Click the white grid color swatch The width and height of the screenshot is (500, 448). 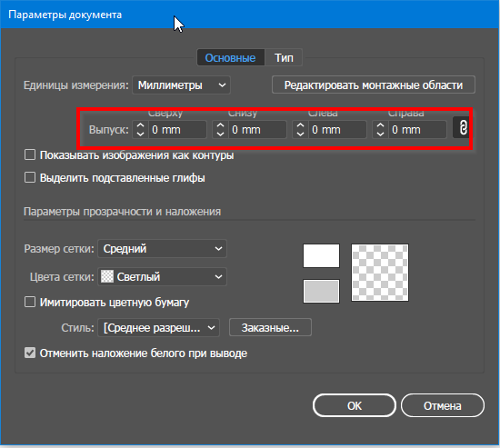coord(321,255)
